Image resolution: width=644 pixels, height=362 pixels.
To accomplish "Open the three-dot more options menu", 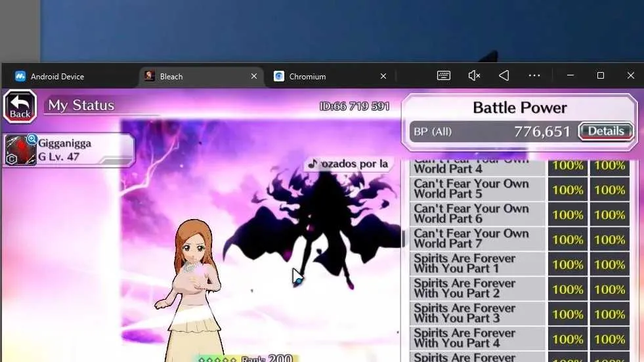I will (x=534, y=75).
